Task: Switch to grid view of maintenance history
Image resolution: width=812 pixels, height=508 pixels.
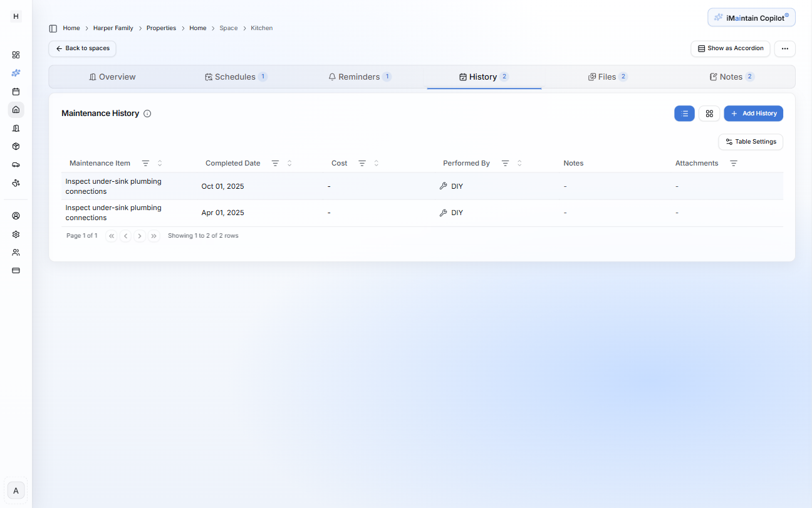Action: tap(709, 114)
